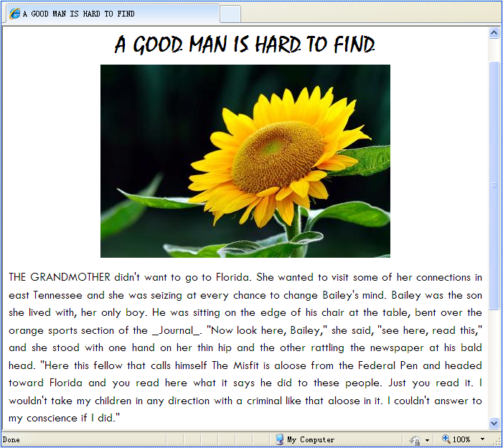Click the vertical scrollbar thumb

(494, 185)
